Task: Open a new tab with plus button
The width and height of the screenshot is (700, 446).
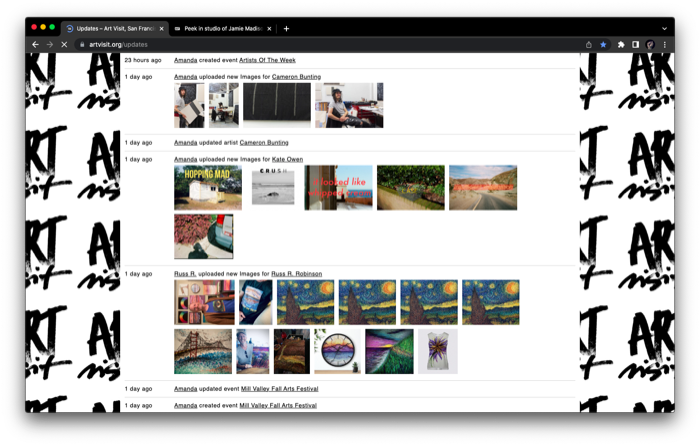Action: (x=286, y=29)
